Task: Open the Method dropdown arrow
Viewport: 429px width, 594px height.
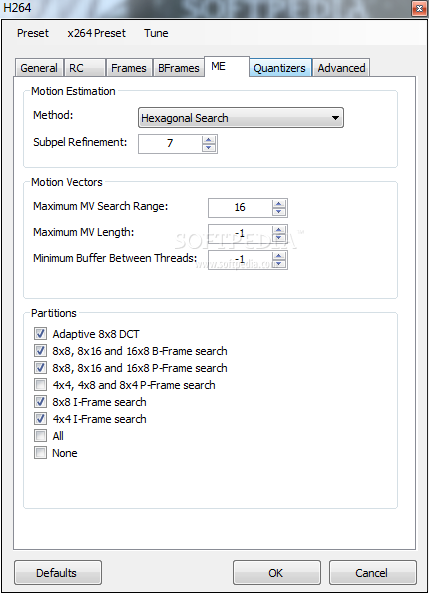Action: 335,118
